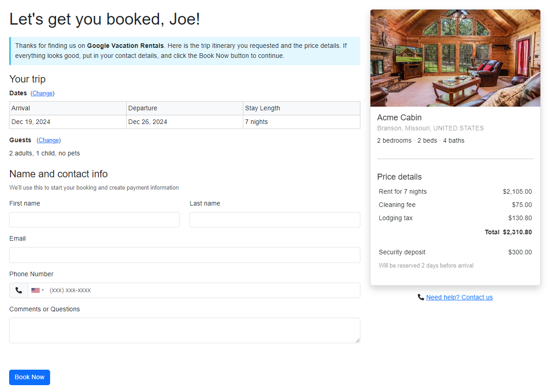
Task: Click into the Email field
Action: (x=185, y=255)
